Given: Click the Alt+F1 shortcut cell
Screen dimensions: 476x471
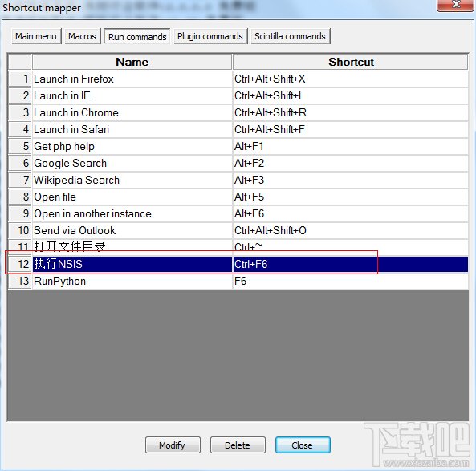Looking at the screenshot, I should (351, 147).
